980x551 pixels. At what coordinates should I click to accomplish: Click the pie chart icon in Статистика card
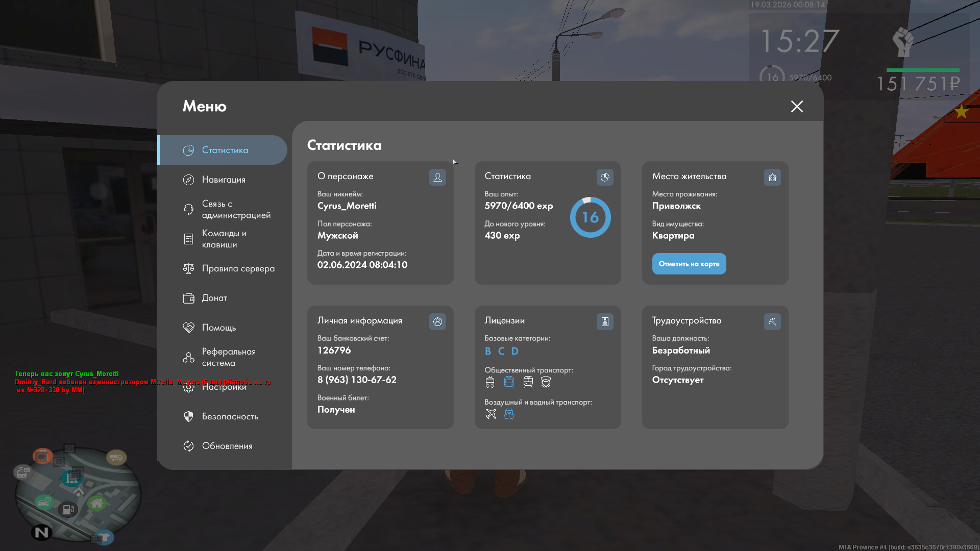(x=605, y=177)
